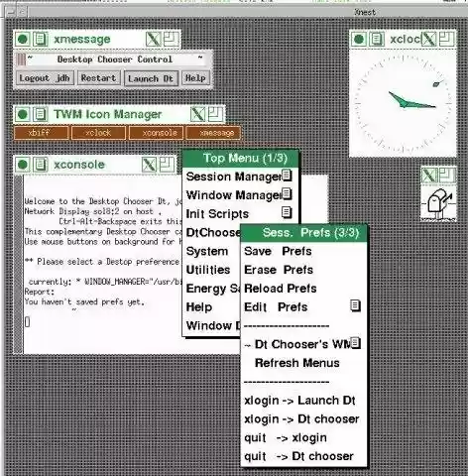Open the menu icon in xmessage titlebar
The image size is (468, 476).
click(41, 40)
